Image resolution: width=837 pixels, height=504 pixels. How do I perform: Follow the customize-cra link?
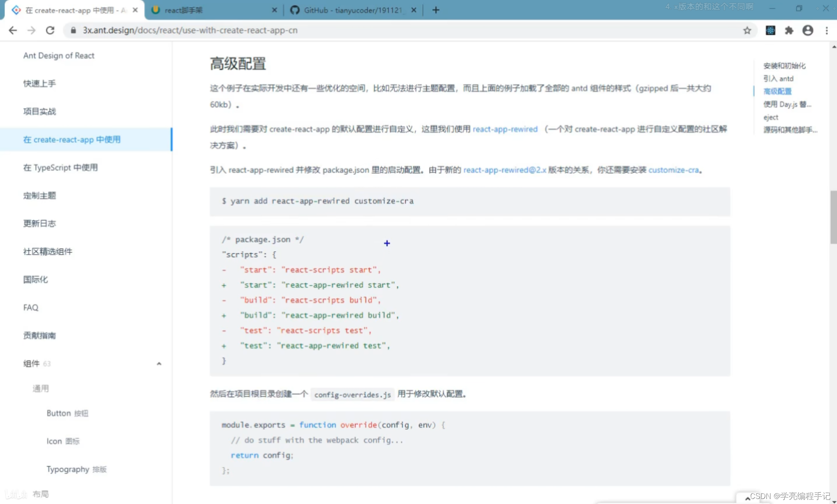(x=674, y=170)
